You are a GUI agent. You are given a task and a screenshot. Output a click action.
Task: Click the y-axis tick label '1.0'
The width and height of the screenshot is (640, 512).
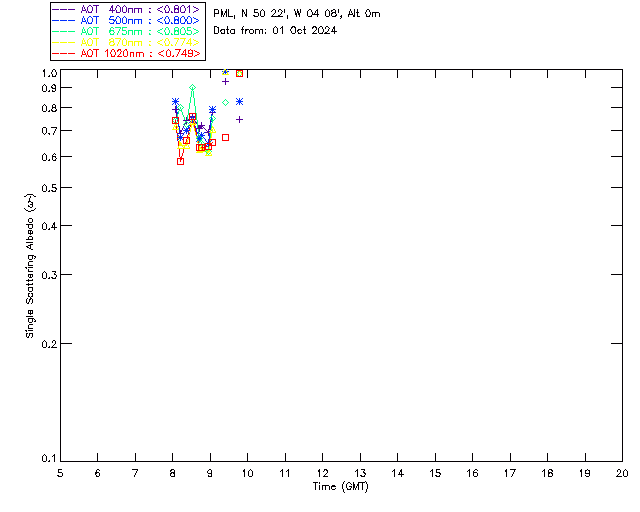point(49,73)
